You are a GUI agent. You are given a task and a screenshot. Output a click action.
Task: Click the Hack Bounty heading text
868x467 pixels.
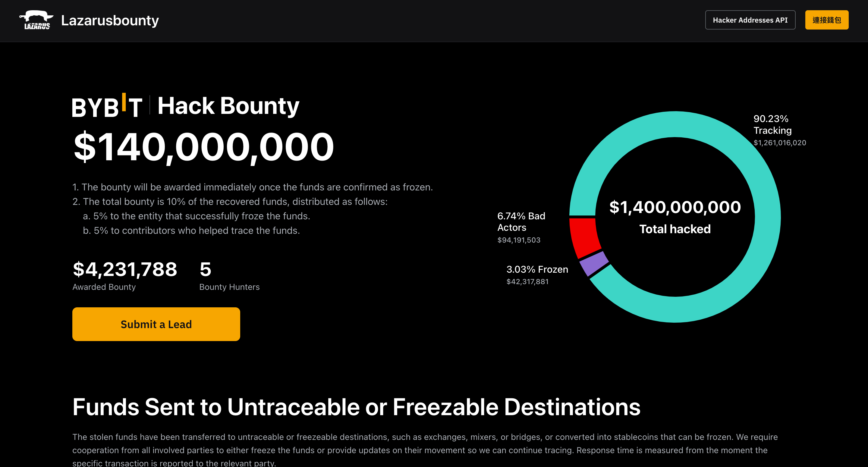click(228, 106)
